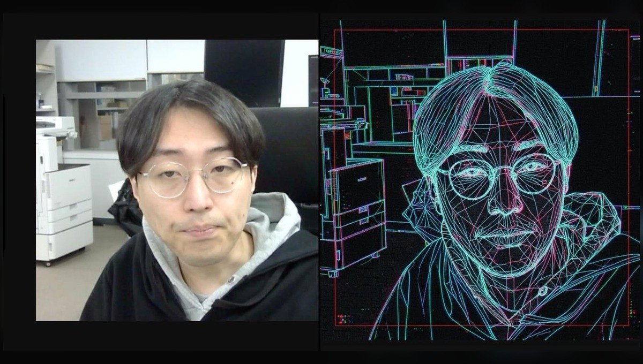Select the original webcam video panel

177,180
